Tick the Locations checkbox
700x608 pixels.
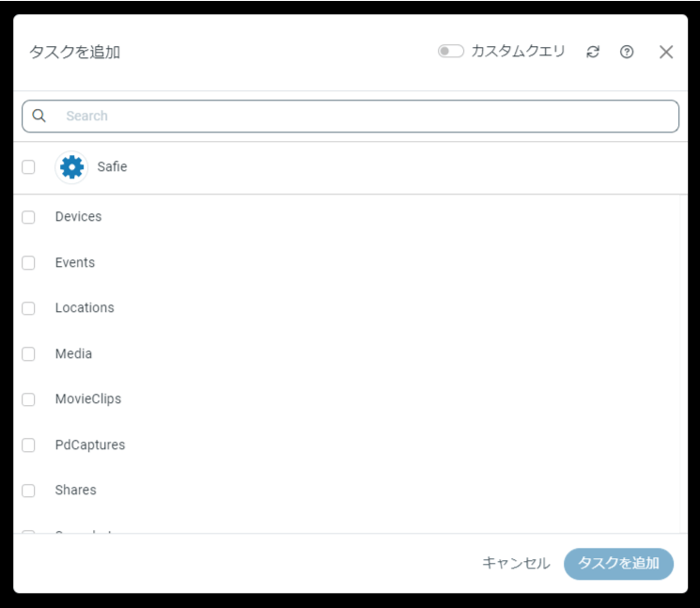click(x=28, y=308)
